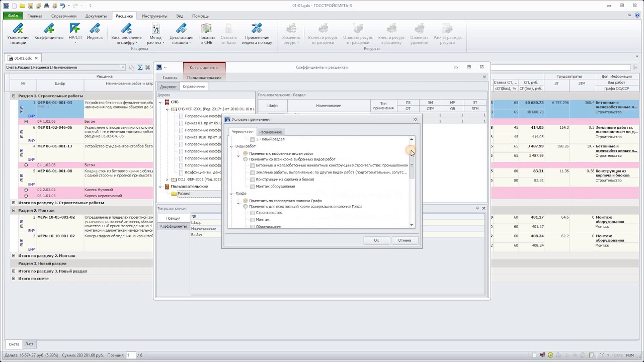Collapse 'Раздел 2. Монтаж' in estimate

(14, 211)
